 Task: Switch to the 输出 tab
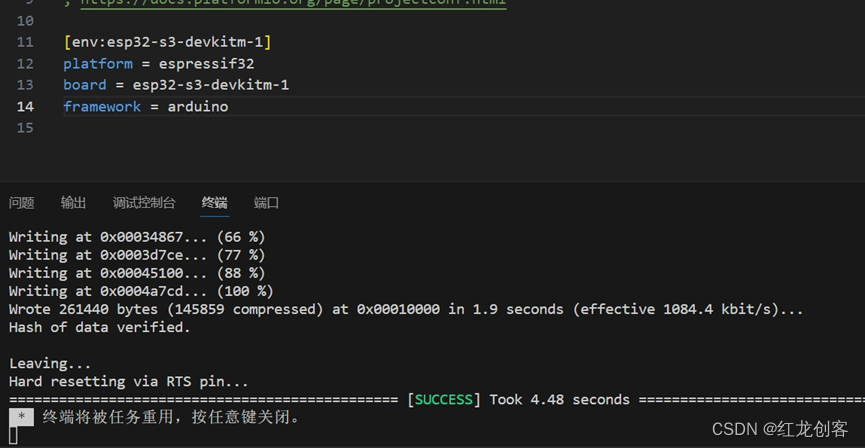click(73, 203)
